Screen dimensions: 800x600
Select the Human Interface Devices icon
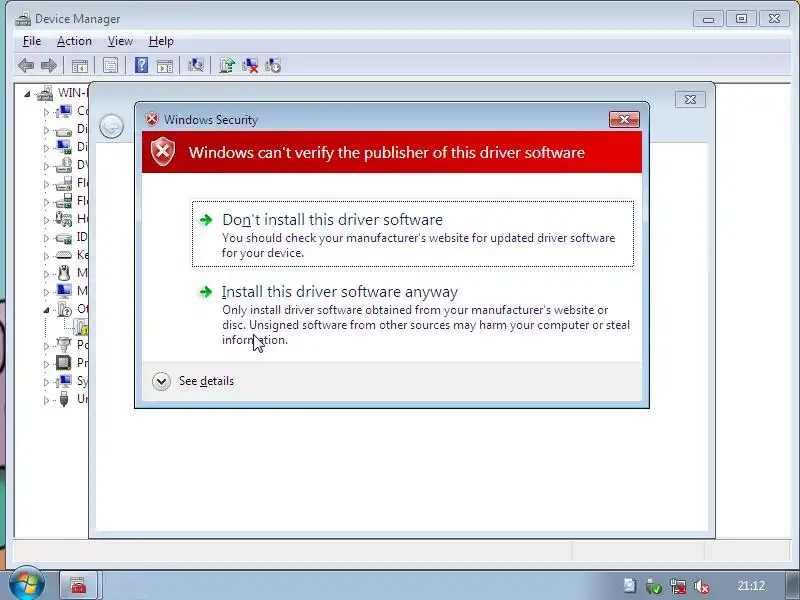coord(64,219)
